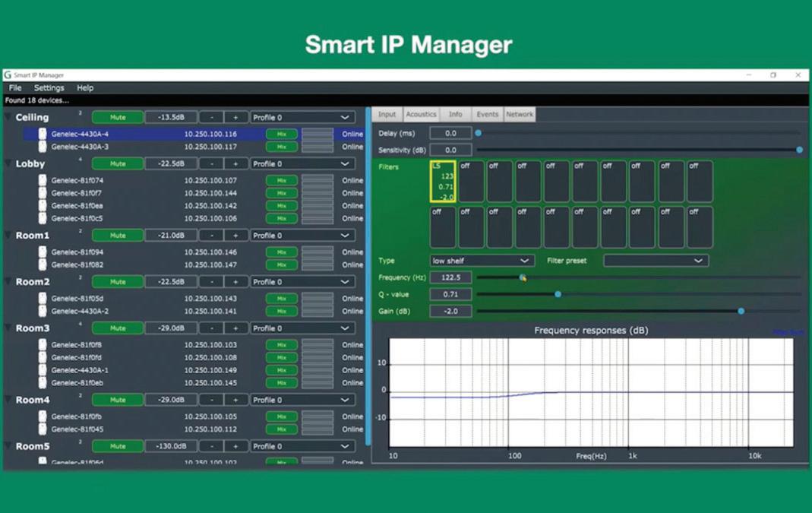
Task: Click speaker icon of Genelec-81f094
Action: (43, 252)
